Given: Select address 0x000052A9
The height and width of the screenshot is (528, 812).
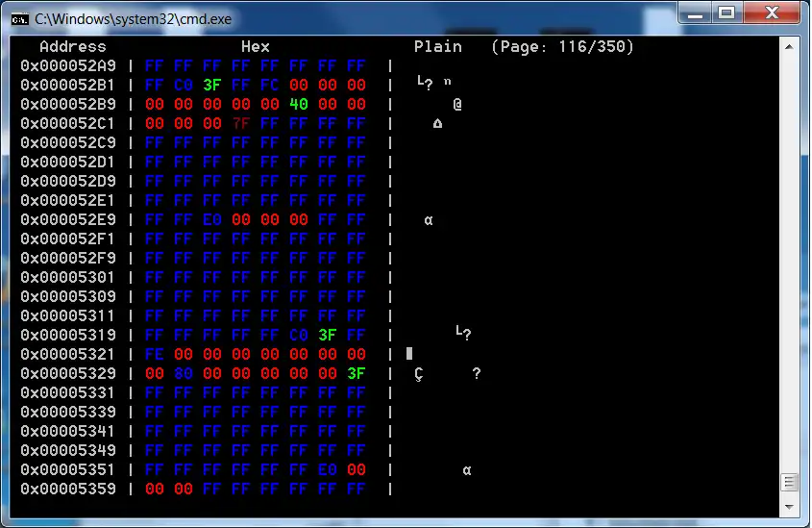Looking at the screenshot, I should pos(68,65).
